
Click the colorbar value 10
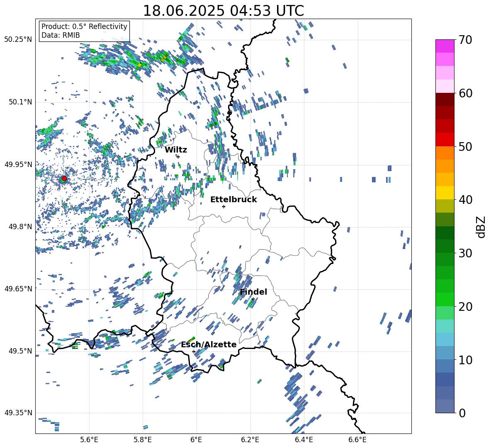point(465,360)
